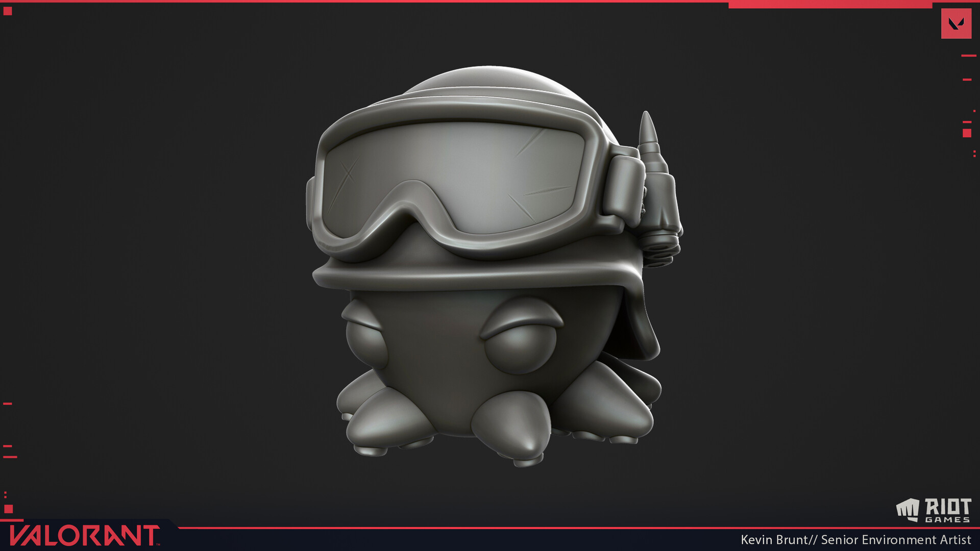The image size is (980, 551).
Task: Click the Valorant emblem icon in the red square
Action: pyautogui.click(x=956, y=23)
